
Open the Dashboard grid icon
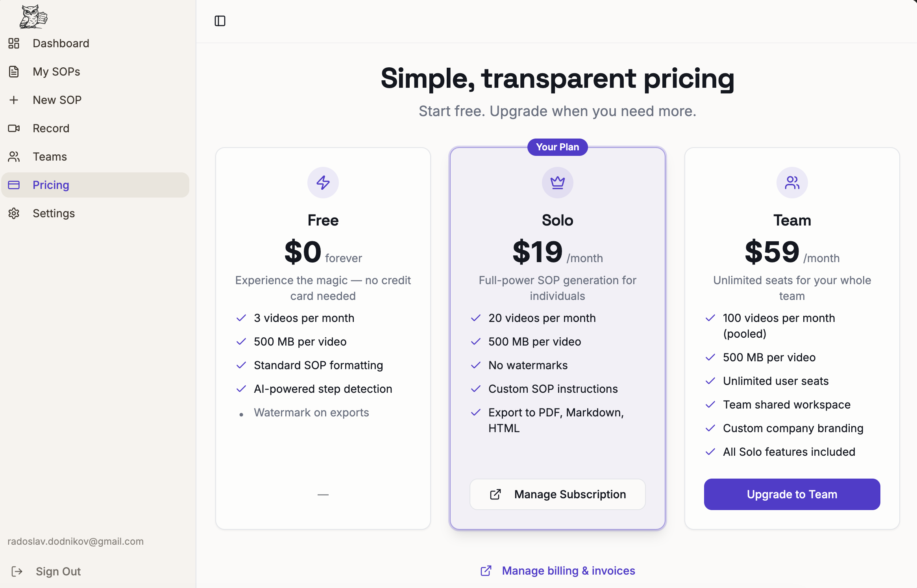pos(14,43)
